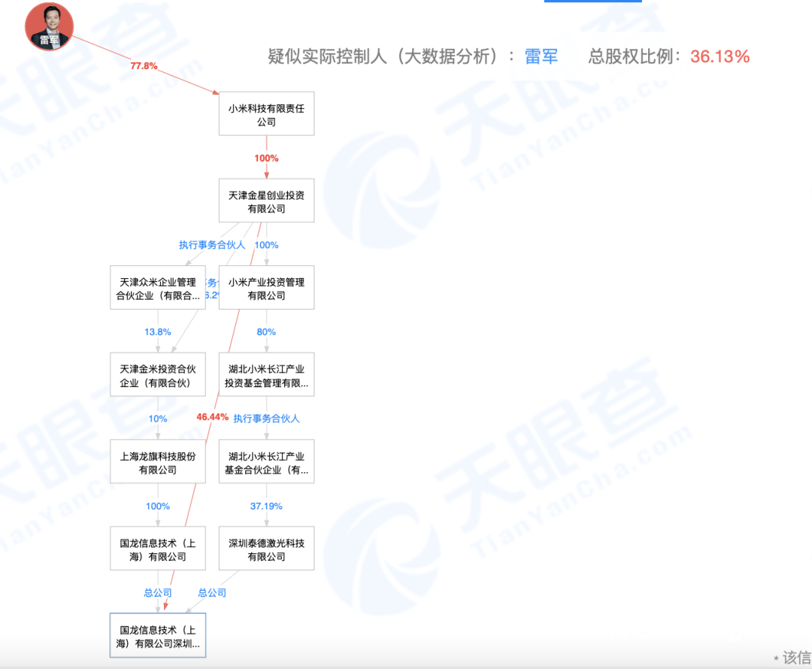This screenshot has width=812, height=669.
Task: Click the 36.13% total equity ratio
Action: click(720, 56)
